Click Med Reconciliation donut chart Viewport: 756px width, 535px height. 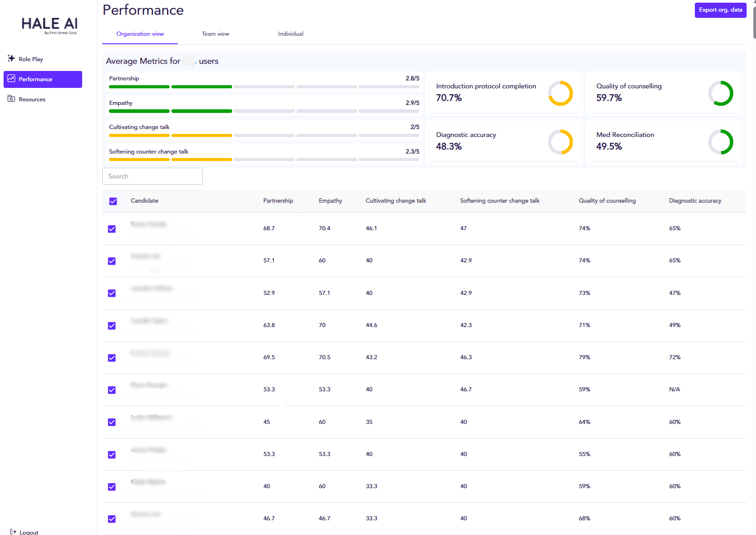721,142
